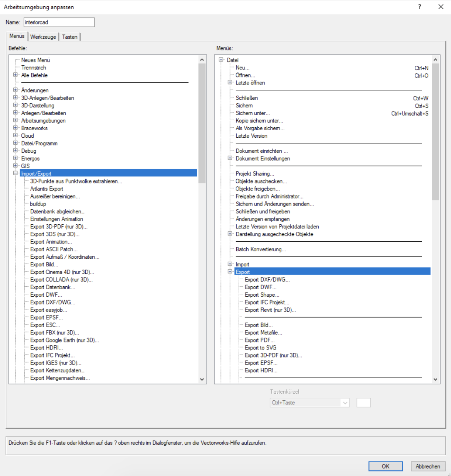Switch to the Werkzeuge tab

pyautogui.click(x=43, y=37)
